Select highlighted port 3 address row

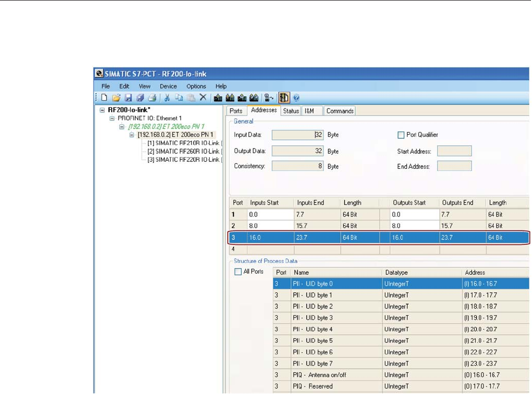(379, 237)
